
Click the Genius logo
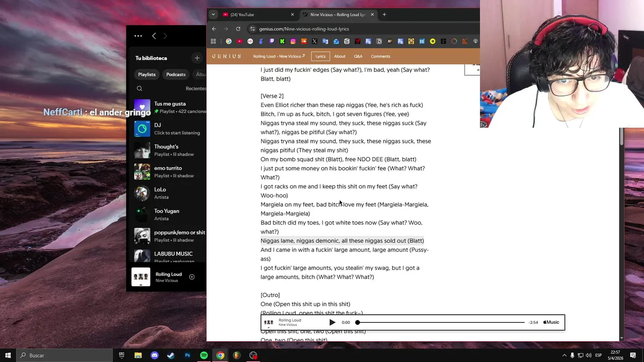pyautogui.click(x=226, y=56)
